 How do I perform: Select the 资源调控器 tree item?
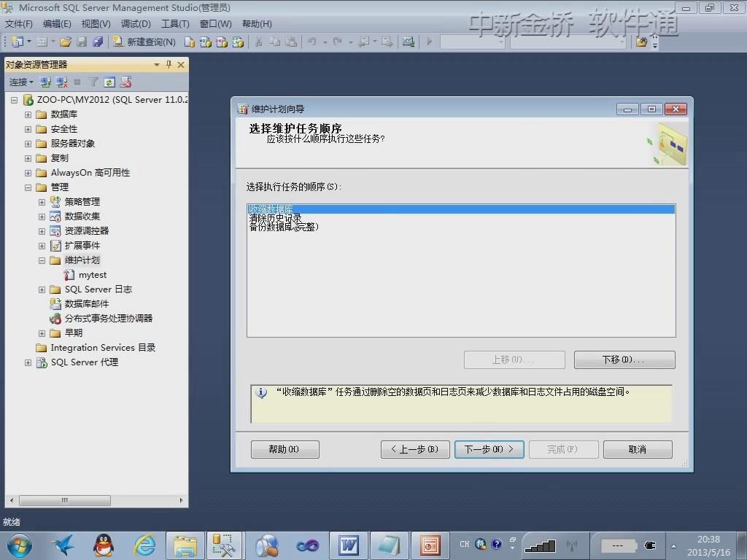pos(87,231)
